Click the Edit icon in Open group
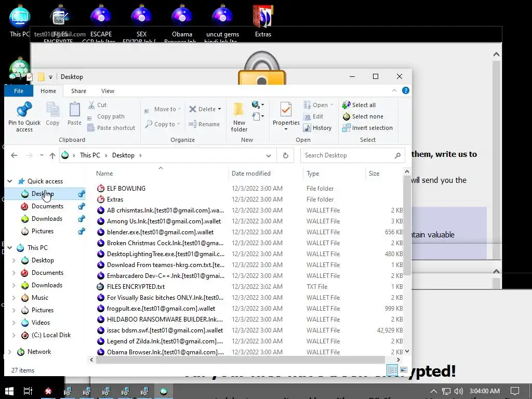 307,117
